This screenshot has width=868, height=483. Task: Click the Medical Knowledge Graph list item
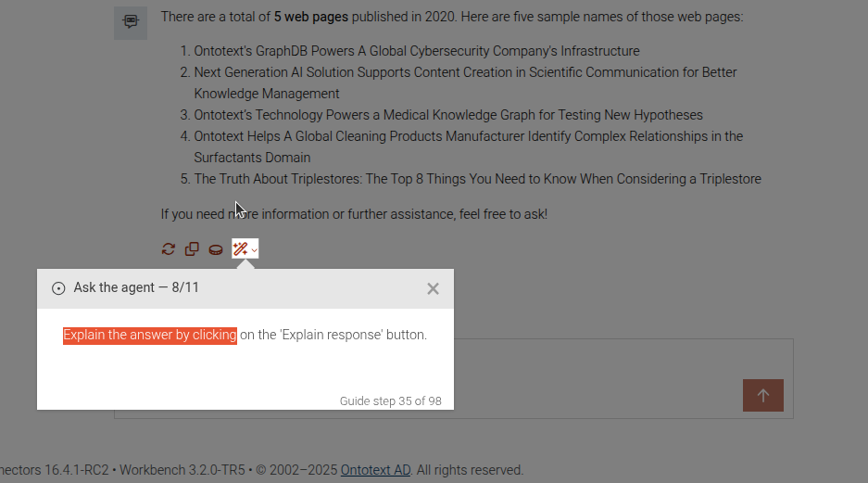point(448,115)
